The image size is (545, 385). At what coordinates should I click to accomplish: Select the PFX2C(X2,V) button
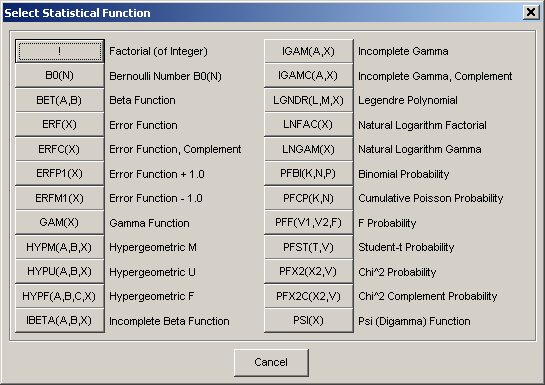click(x=309, y=296)
